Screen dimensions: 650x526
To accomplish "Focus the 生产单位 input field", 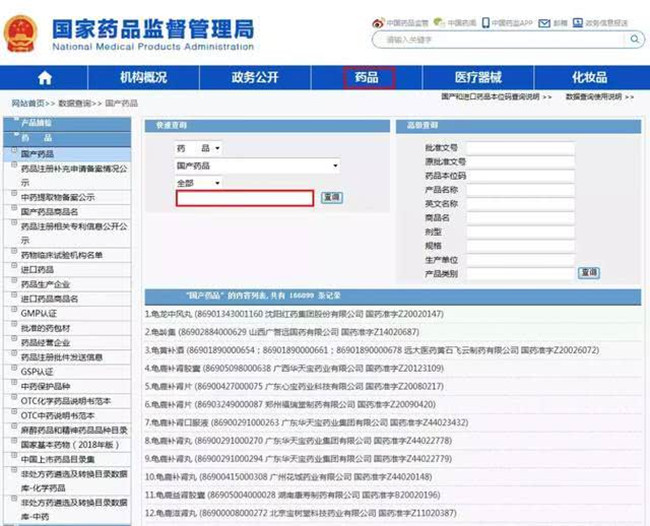I will pyautogui.click(x=521, y=260).
